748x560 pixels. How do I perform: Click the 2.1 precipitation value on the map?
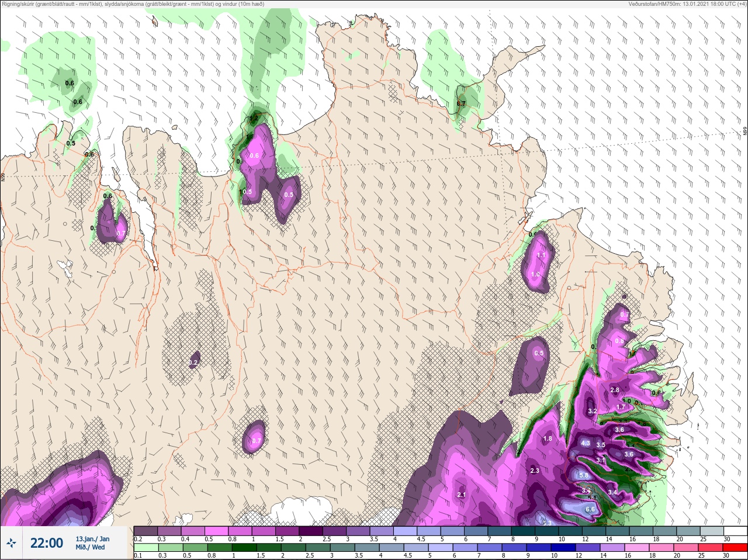pos(461,495)
